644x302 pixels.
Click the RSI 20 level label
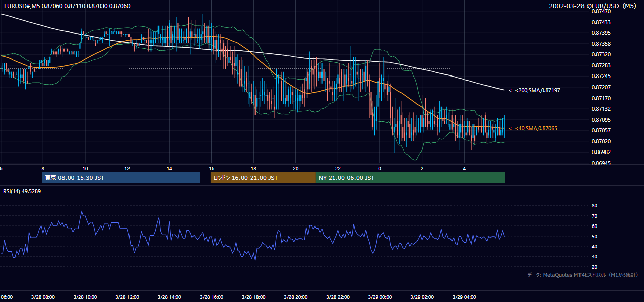[594, 267]
